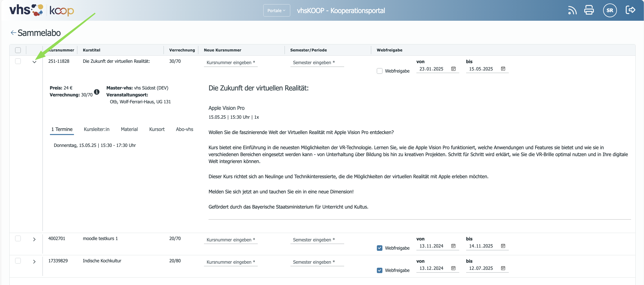
Task: Tick the select-all checkbox in table header
Action: click(18, 50)
